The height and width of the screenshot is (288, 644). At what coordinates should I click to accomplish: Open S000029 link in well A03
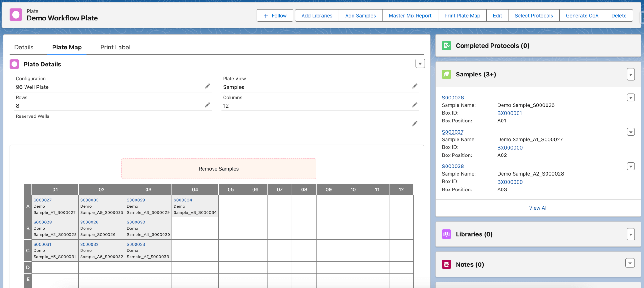coord(136,200)
